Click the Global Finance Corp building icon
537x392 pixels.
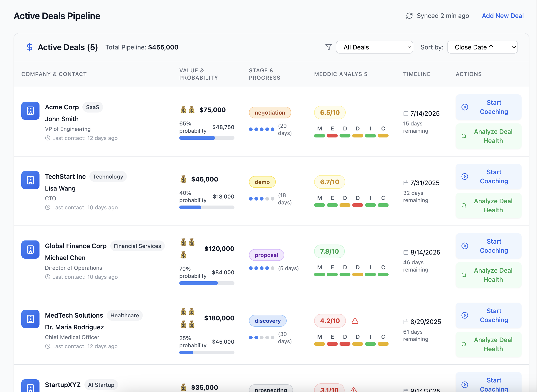click(30, 249)
